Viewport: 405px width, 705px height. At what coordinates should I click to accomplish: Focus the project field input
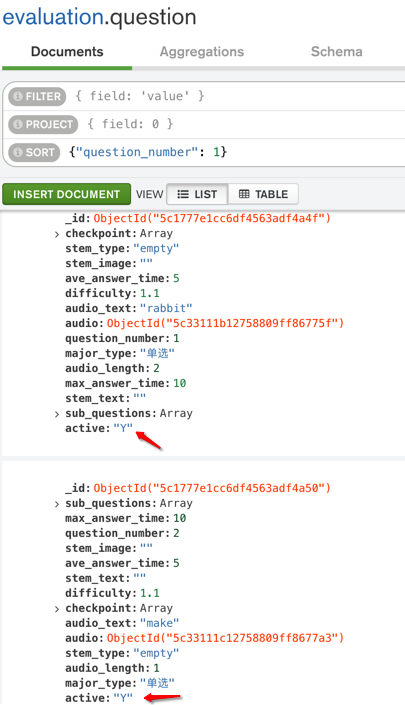click(x=243, y=124)
